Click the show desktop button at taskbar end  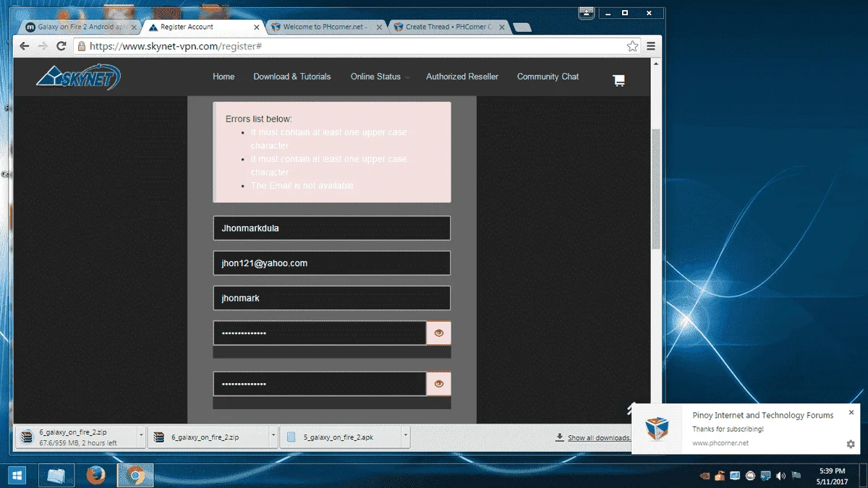pos(864,476)
